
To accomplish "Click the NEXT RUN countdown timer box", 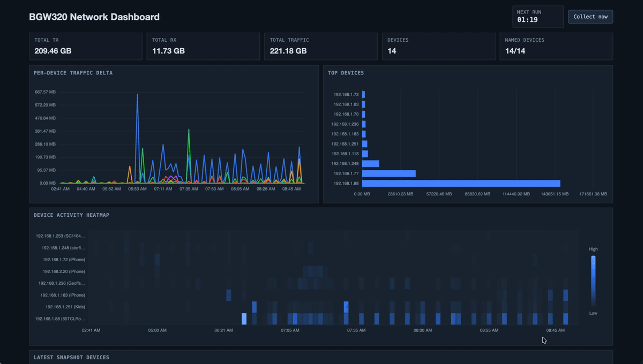I will click(x=537, y=16).
